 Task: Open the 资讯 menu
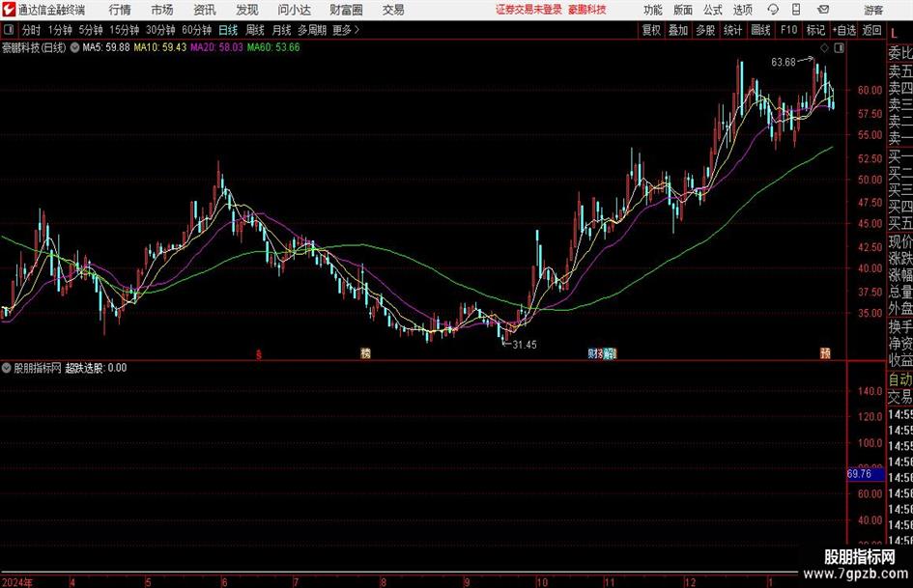205,10
